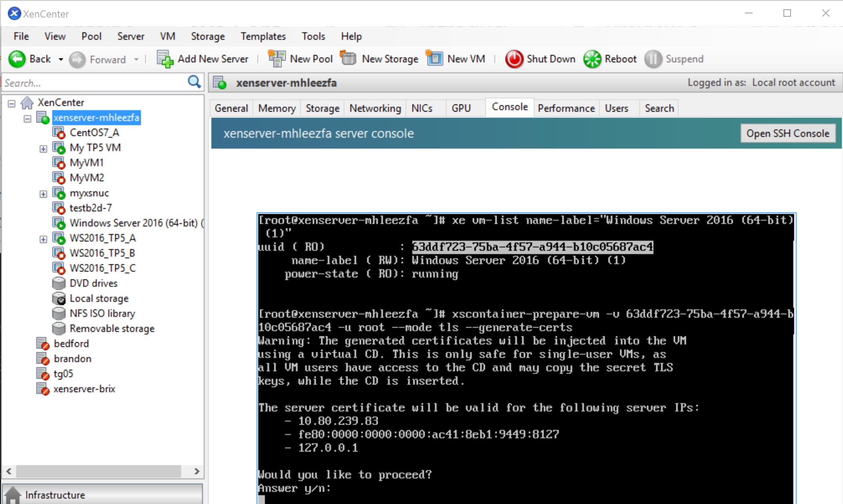Click the New VM toolbar icon
Image resolution: width=843 pixels, height=504 pixels.
tap(434, 59)
